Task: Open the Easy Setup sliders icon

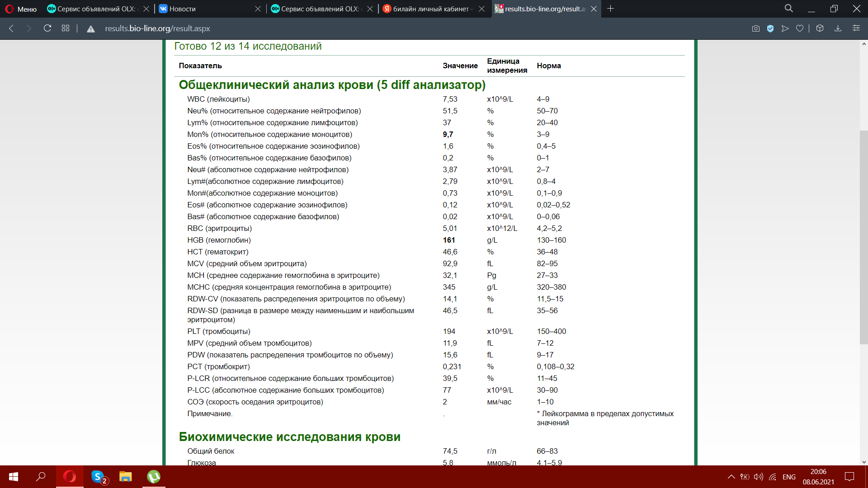Action: pos(856,28)
